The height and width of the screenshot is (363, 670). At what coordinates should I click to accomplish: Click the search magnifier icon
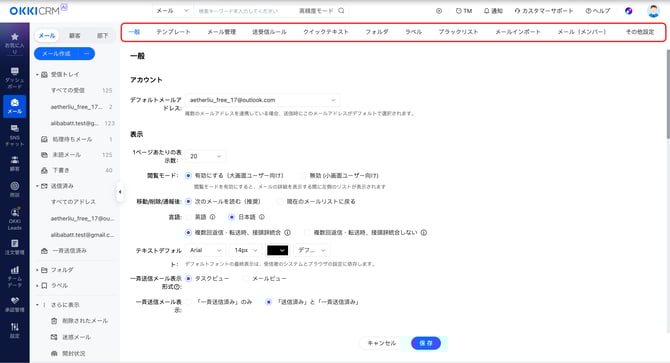tap(341, 11)
